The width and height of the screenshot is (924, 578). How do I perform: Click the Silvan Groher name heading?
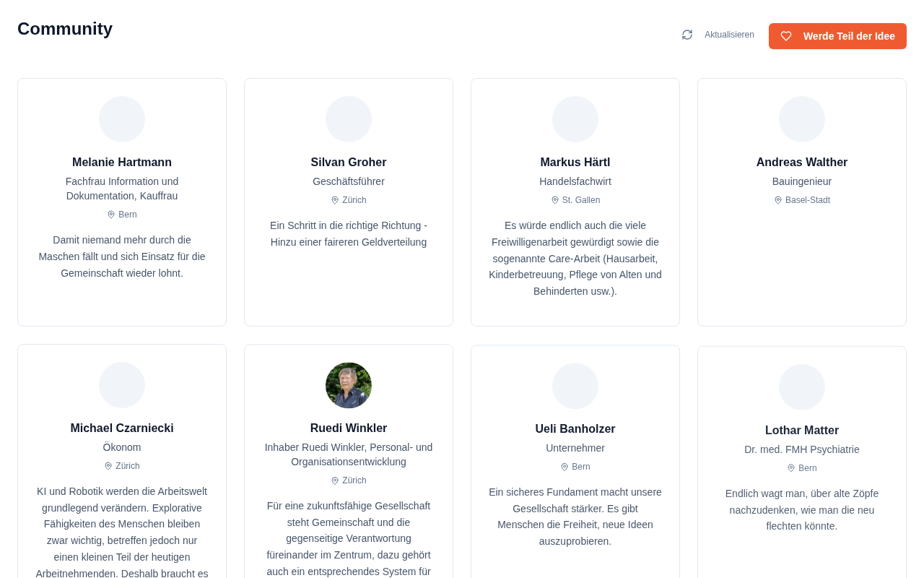349,163
